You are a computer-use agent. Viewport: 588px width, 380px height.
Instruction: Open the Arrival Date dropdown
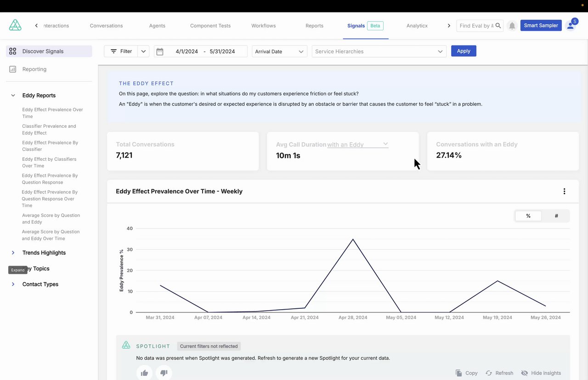[279, 51]
